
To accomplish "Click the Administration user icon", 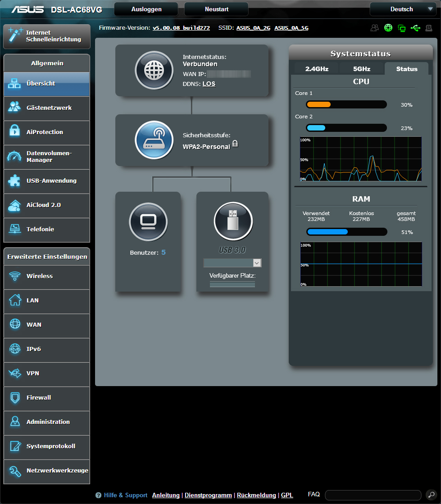I will point(15,421).
